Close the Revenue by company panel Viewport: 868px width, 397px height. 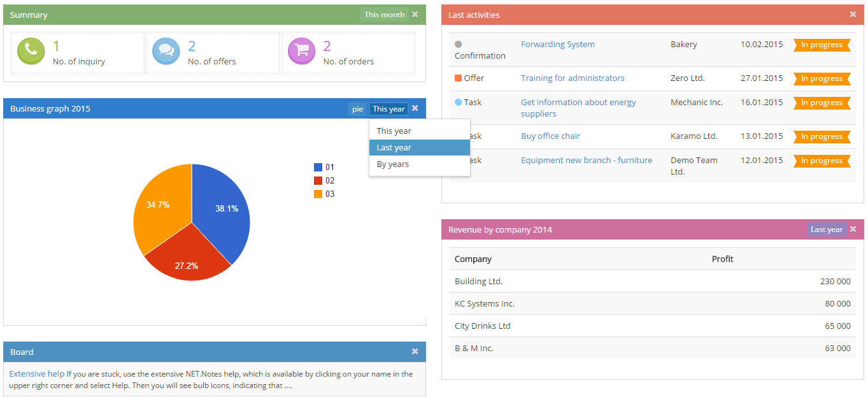[853, 229]
